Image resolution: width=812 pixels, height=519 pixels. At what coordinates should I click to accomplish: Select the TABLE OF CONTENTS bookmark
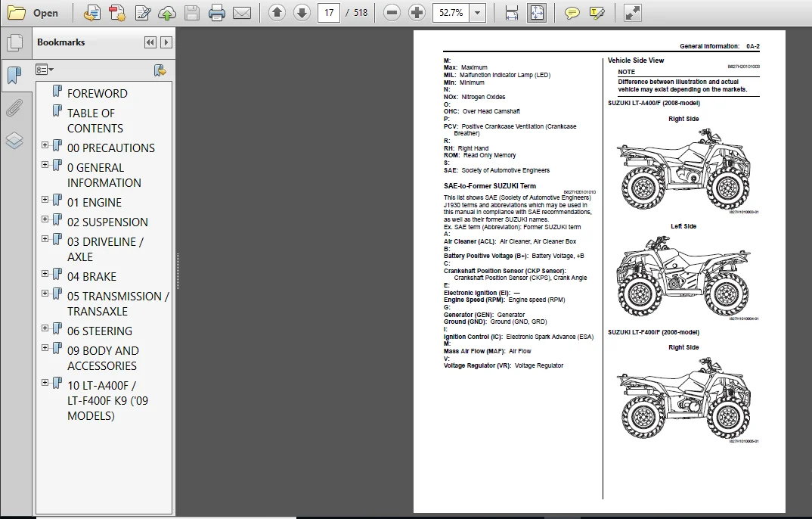pyautogui.click(x=95, y=121)
